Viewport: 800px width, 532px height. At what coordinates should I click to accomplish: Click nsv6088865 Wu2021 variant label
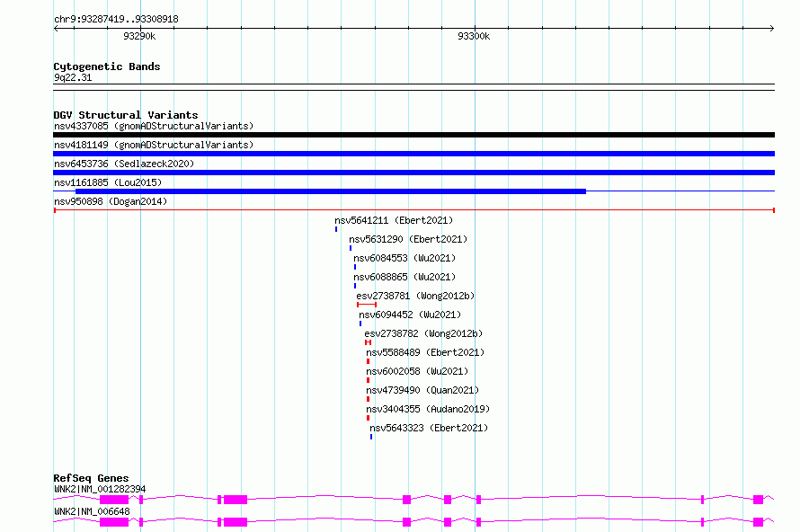pos(404,277)
